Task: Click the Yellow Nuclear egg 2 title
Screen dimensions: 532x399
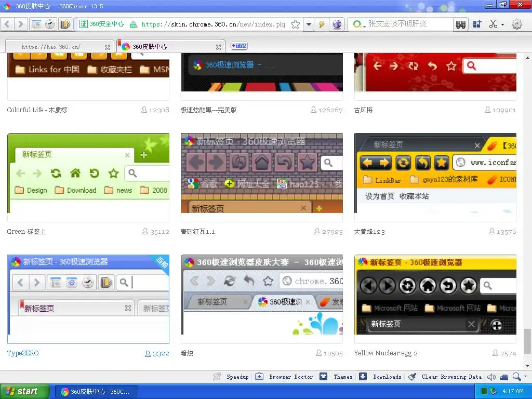Action: point(385,353)
